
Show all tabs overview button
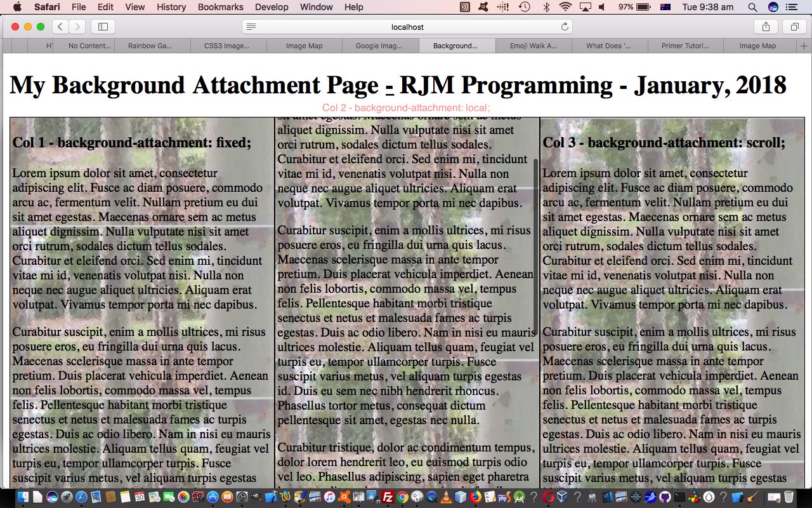coord(794,27)
